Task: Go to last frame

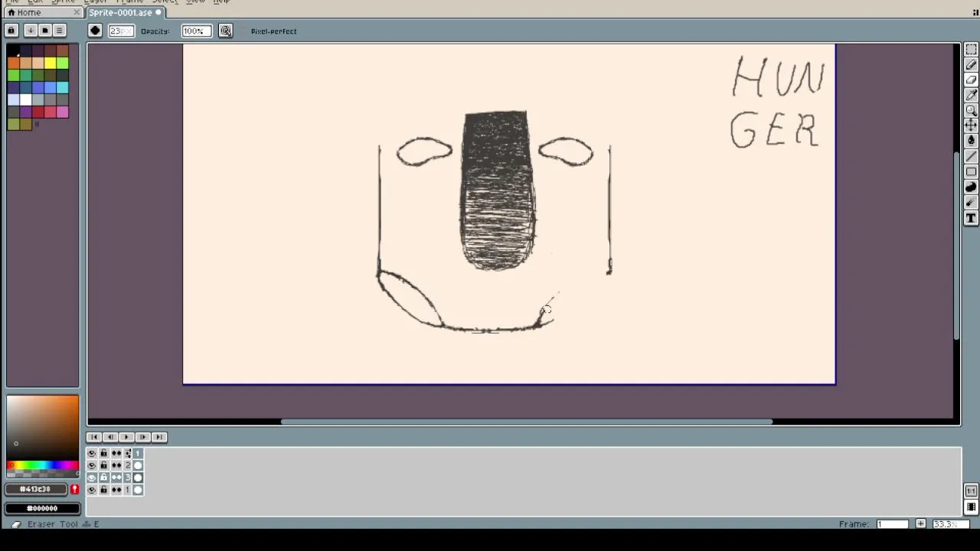Action: tap(159, 437)
